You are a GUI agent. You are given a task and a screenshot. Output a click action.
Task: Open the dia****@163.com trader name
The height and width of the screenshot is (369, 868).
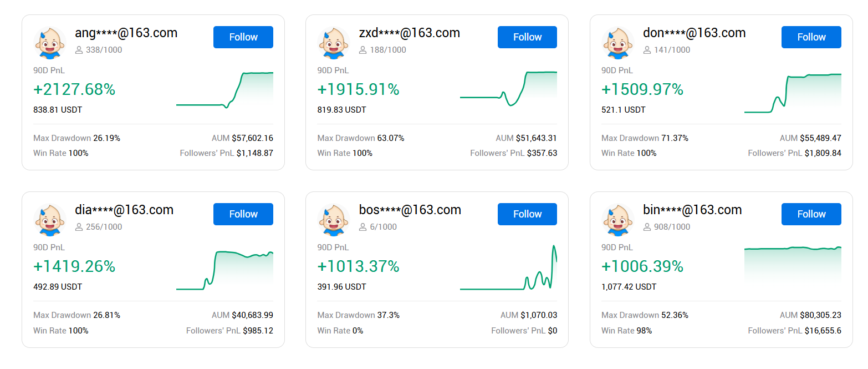click(124, 210)
